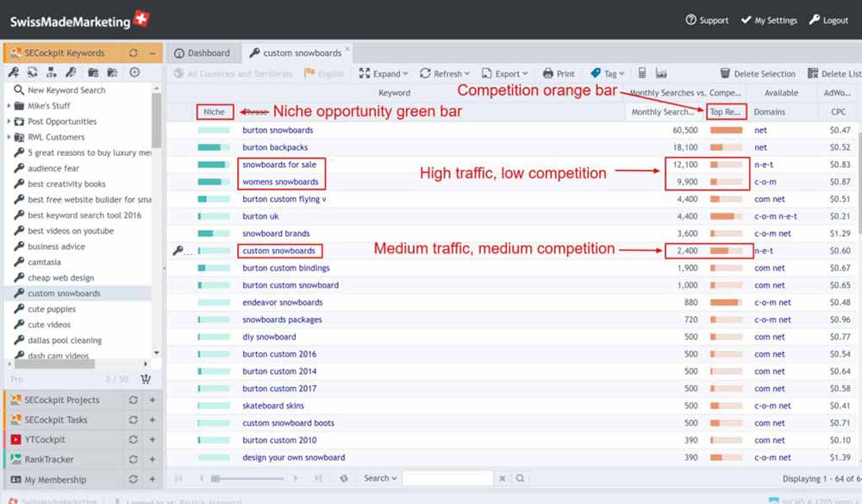862x504 pixels.
Task: Open Support from the top bar
Action: pyautogui.click(x=707, y=20)
